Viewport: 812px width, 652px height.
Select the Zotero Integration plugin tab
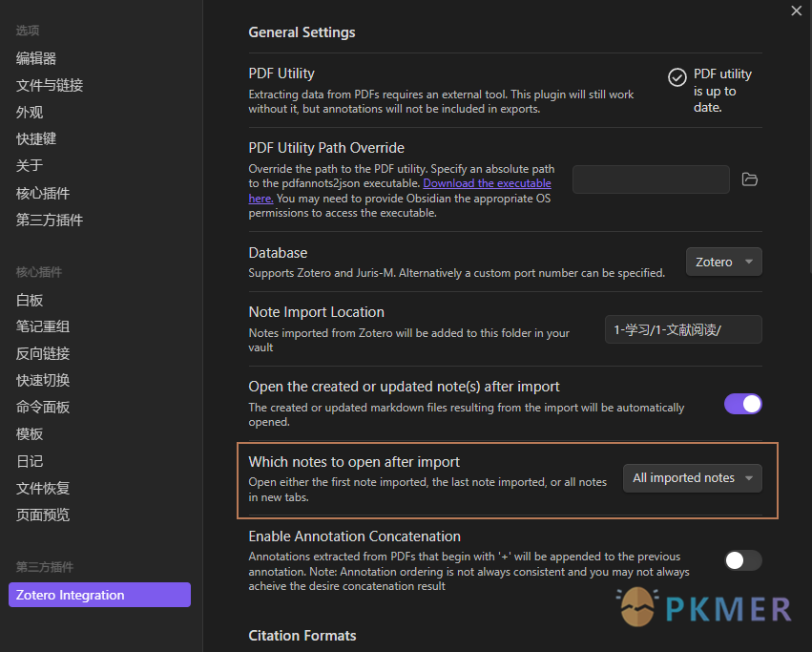point(99,595)
